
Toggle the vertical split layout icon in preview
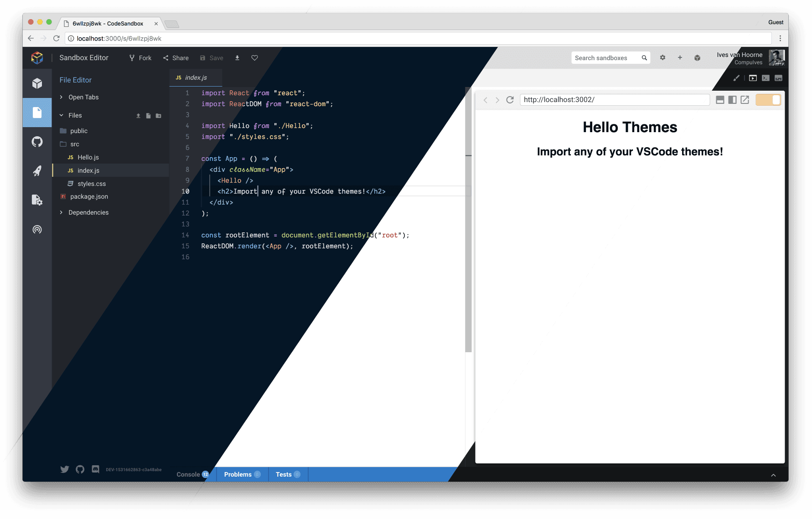click(x=733, y=99)
